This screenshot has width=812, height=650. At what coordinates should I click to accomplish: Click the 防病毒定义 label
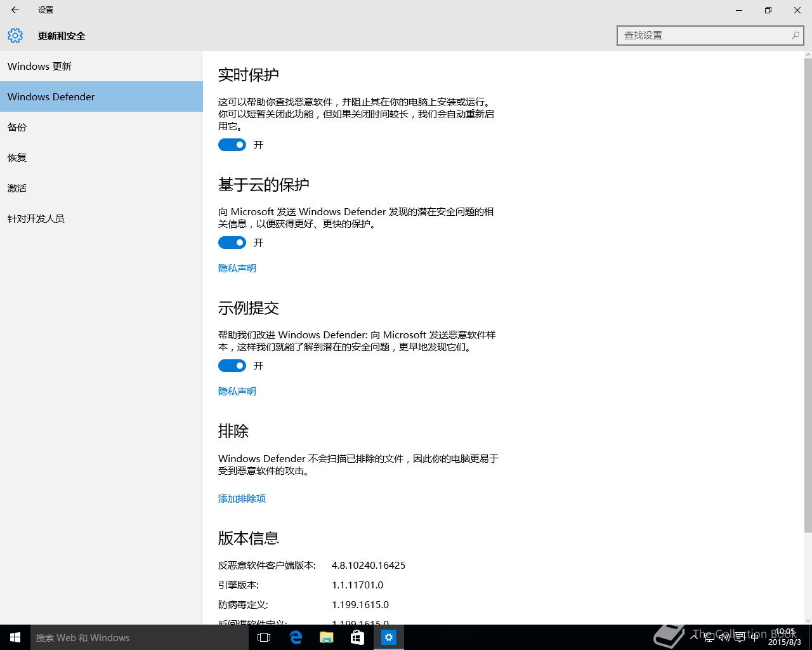click(x=244, y=604)
